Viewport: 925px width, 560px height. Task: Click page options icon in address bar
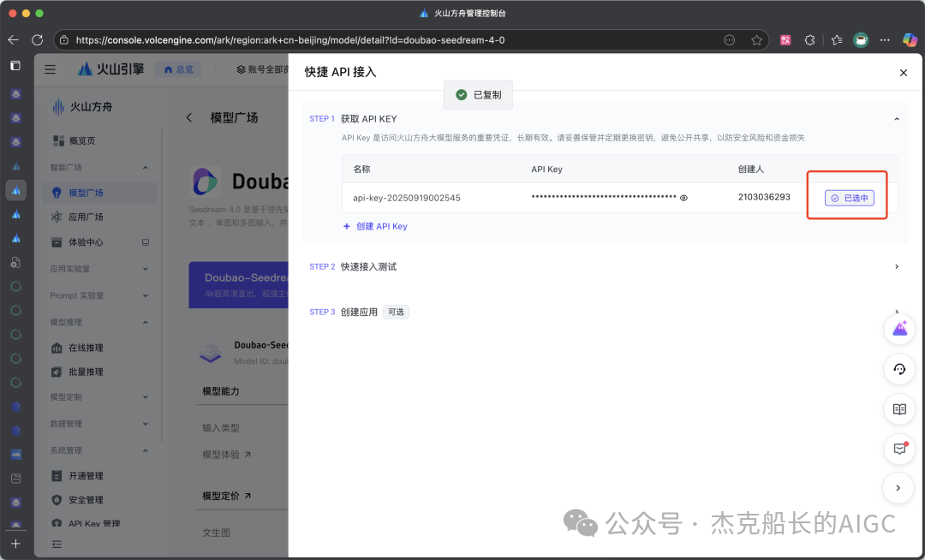729,40
